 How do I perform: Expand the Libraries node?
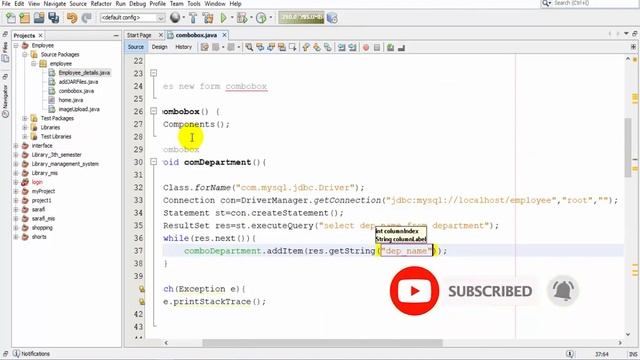[x=25, y=127]
